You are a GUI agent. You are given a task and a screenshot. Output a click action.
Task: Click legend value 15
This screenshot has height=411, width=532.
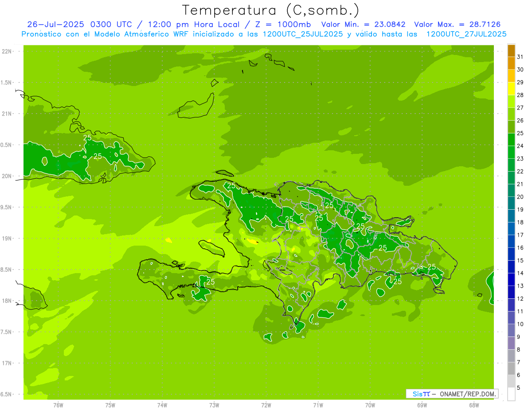point(520,260)
